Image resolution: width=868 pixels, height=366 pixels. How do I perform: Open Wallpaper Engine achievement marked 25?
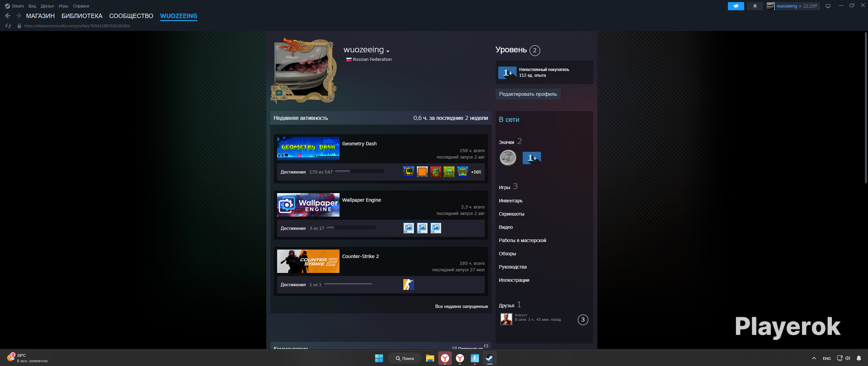pyautogui.click(x=422, y=228)
